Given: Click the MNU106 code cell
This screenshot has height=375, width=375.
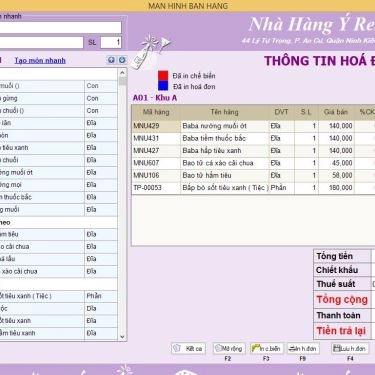Looking at the screenshot, I should click(156, 175).
